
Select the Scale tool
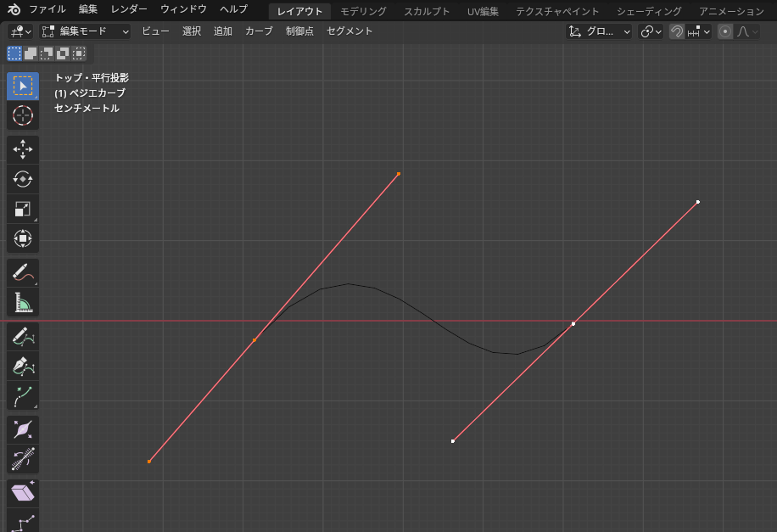tap(23, 209)
